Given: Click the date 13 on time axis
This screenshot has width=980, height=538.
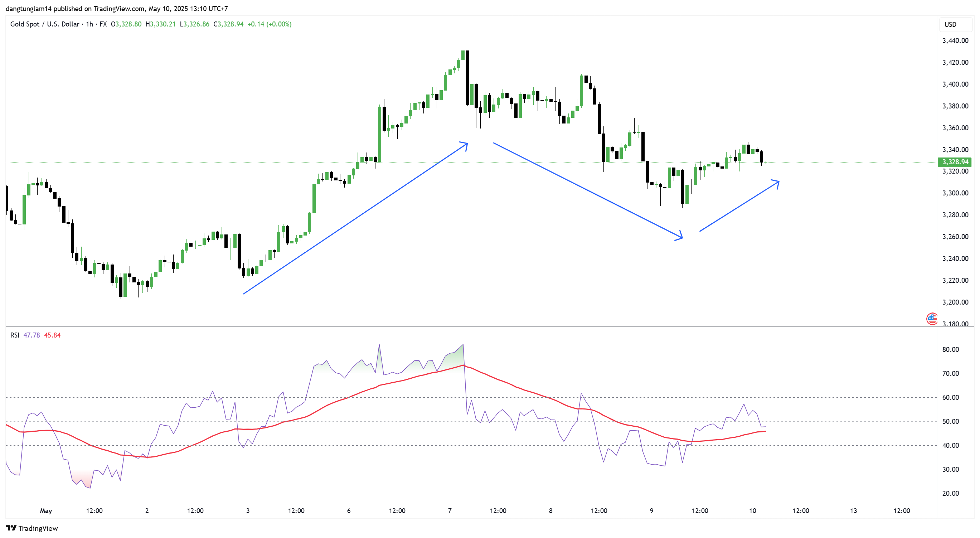Looking at the screenshot, I should [853, 510].
